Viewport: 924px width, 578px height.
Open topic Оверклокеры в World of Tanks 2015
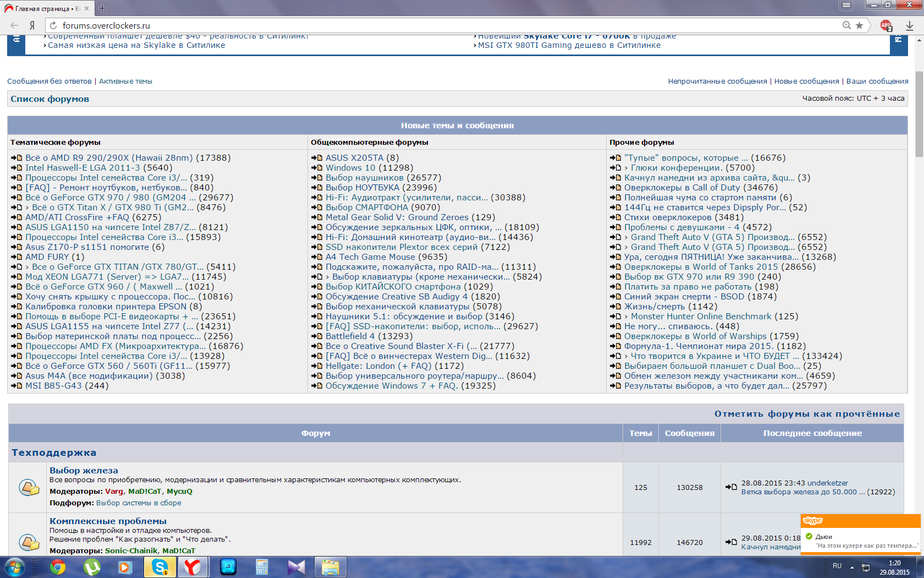(x=701, y=267)
